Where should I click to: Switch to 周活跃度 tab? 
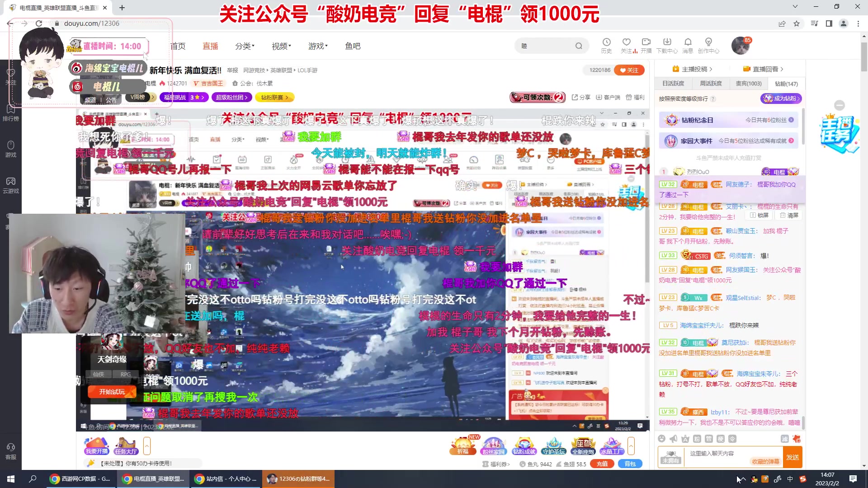[x=711, y=84]
